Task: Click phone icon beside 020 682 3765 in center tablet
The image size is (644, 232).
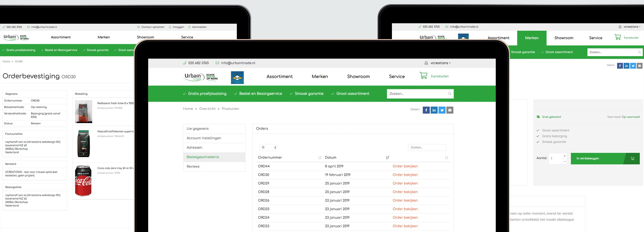Action: pyautogui.click(x=185, y=63)
